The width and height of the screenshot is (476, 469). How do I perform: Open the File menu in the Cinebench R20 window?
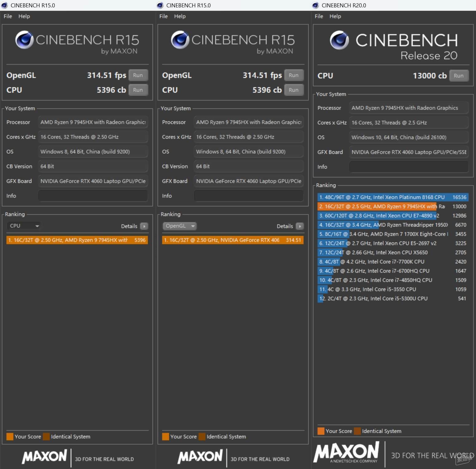pyautogui.click(x=319, y=16)
